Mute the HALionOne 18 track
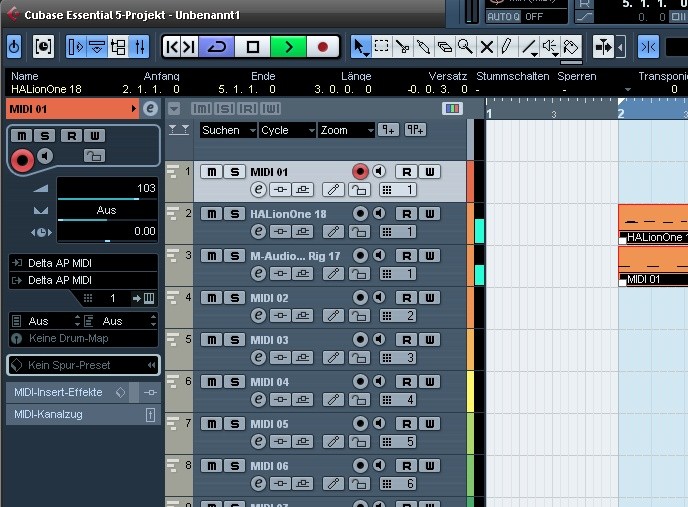The width and height of the screenshot is (688, 507). [x=211, y=214]
